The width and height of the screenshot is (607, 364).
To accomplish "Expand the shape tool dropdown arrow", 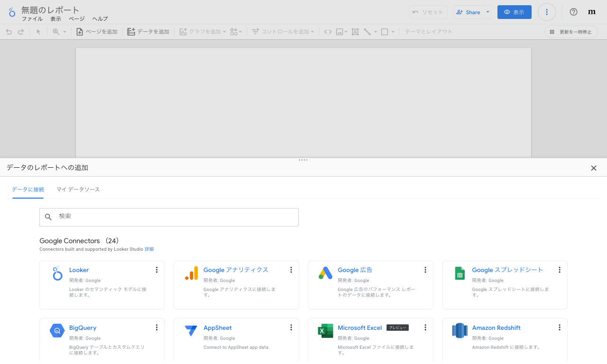I will point(393,32).
